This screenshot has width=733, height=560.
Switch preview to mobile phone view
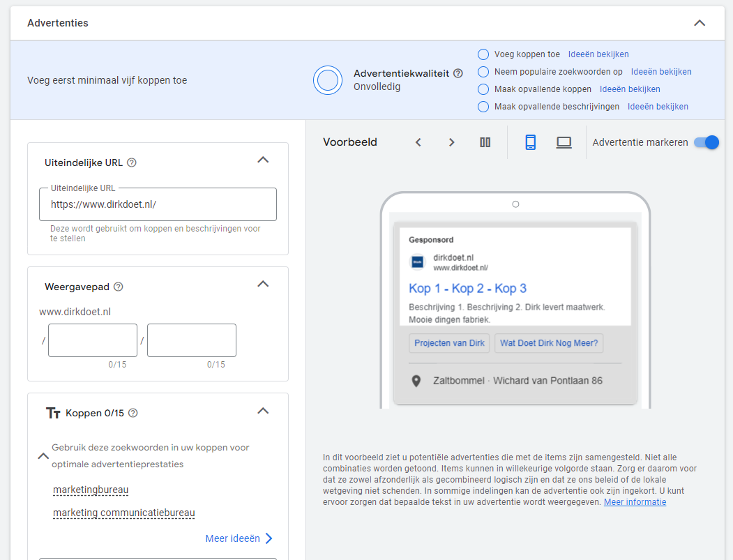point(530,142)
